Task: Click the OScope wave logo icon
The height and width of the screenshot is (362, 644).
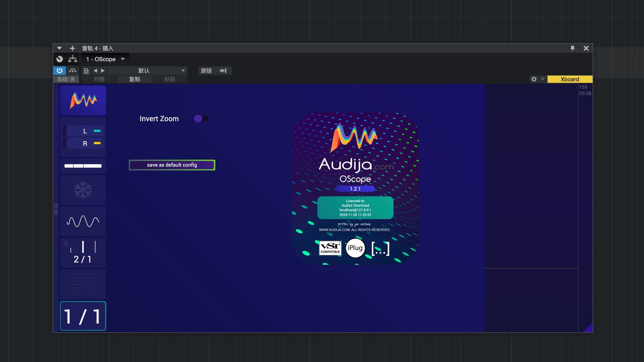Action: tap(83, 100)
